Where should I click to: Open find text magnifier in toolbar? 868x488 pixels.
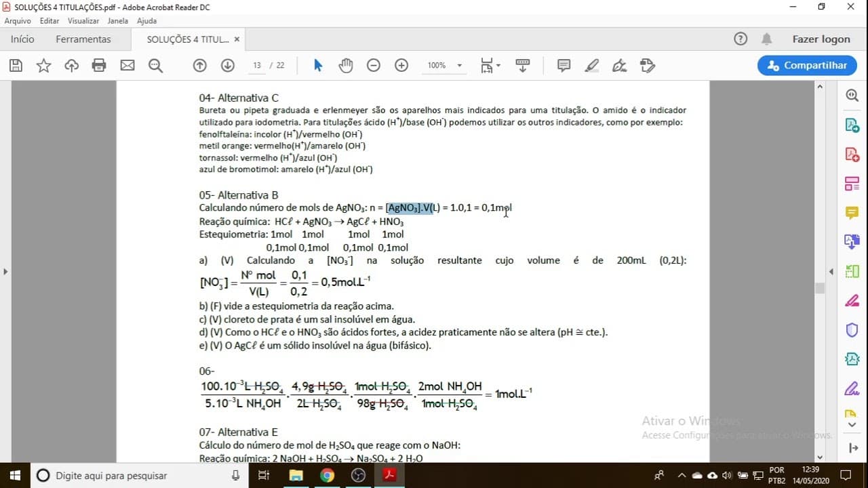tap(155, 66)
